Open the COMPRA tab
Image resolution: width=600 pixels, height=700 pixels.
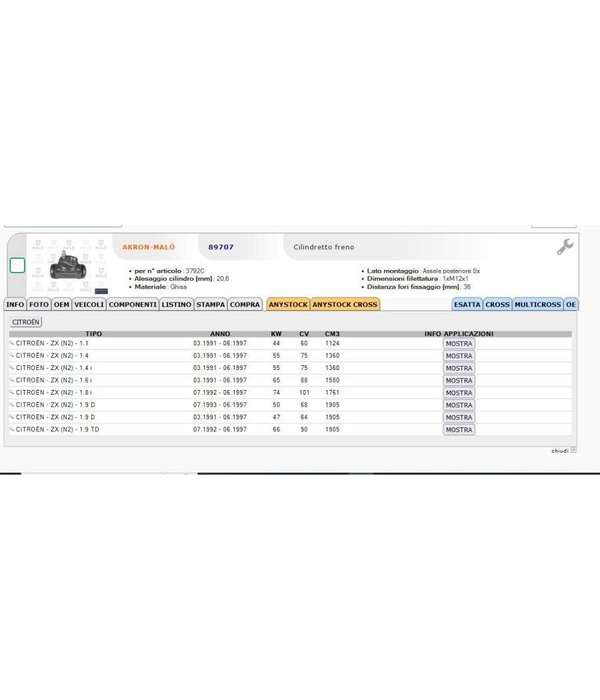(245, 305)
